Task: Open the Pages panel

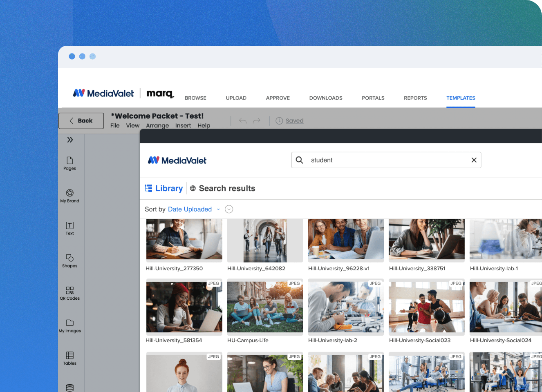Action: [x=70, y=163]
